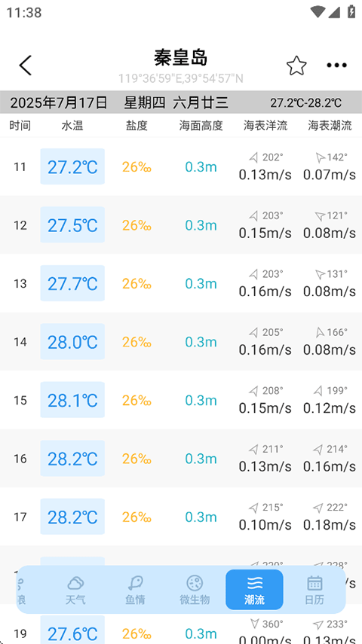Select the partially hidden 浪 tab
Viewport: 362px width, 644px height.
21,590
